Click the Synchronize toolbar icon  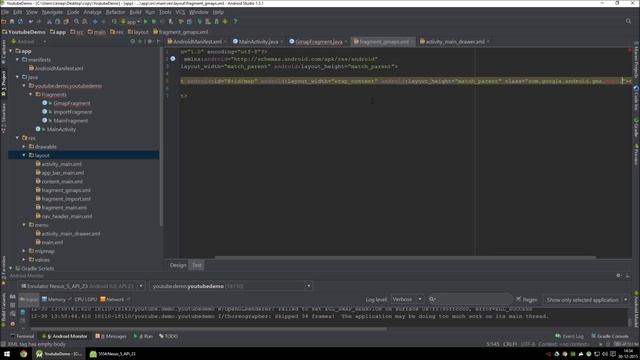(x=20, y=22)
